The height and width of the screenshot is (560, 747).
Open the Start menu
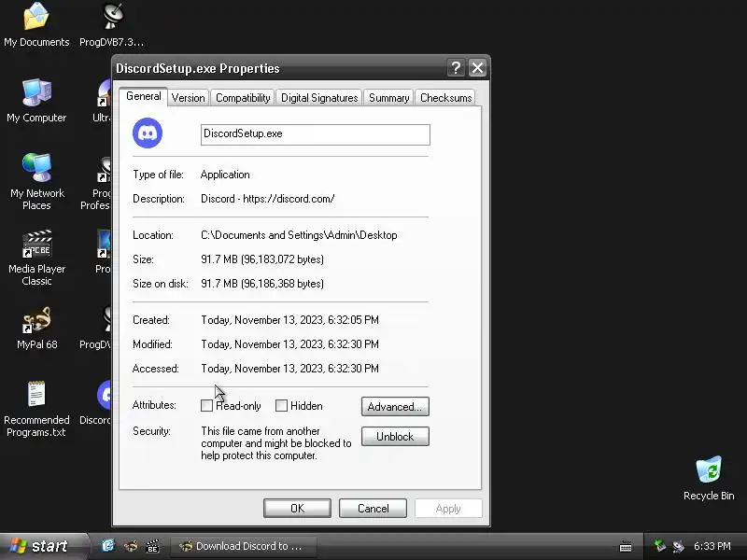(x=43, y=546)
